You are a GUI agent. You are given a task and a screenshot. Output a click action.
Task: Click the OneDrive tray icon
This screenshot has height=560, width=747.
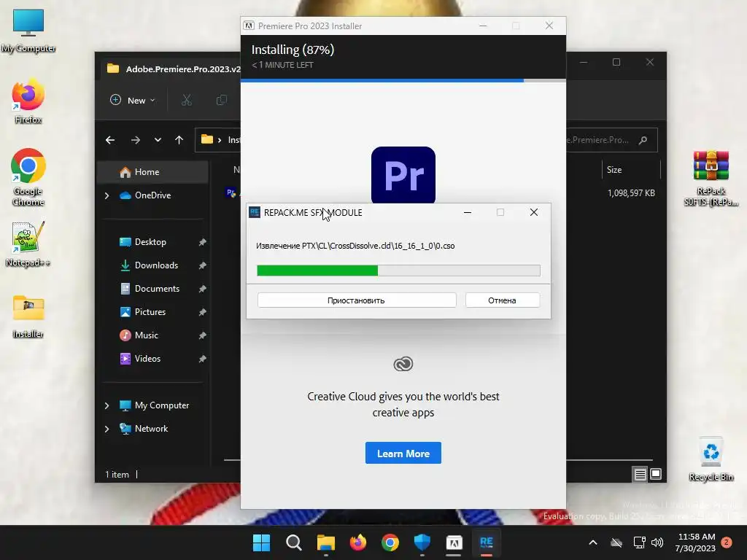click(616, 542)
